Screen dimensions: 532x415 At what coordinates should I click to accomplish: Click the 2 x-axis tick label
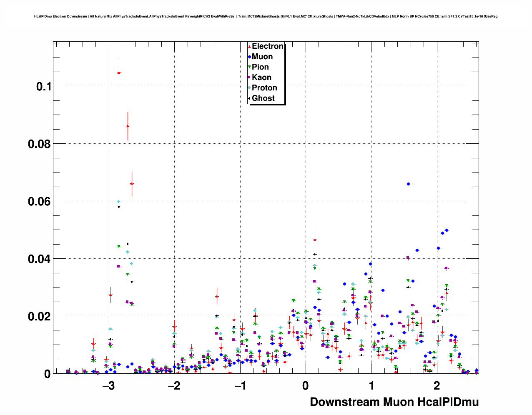(x=437, y=386)
